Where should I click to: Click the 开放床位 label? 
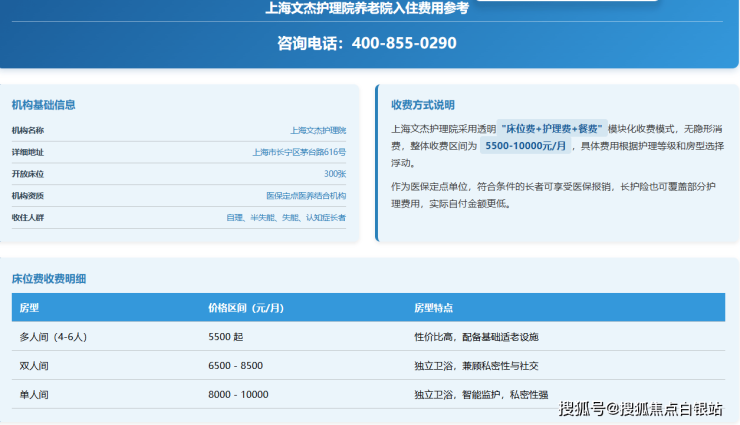pos(28,174)
